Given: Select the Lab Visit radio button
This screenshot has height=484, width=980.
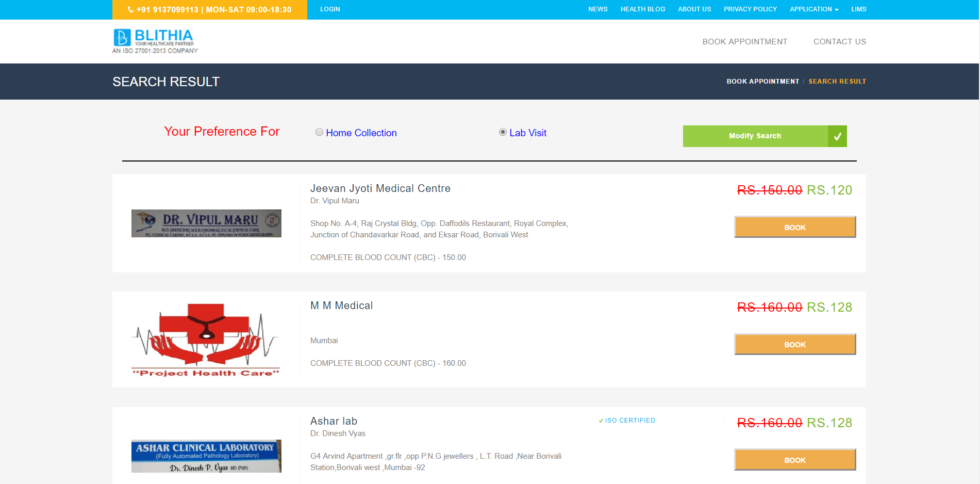Looking at the screenshot, I should 503,132.
